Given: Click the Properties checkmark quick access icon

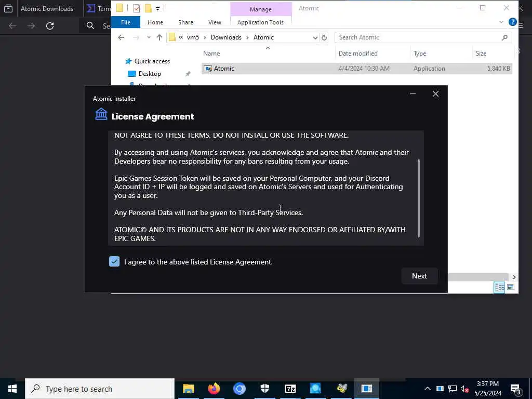Looking at the screenshot, I should click(x=137, y=8).
